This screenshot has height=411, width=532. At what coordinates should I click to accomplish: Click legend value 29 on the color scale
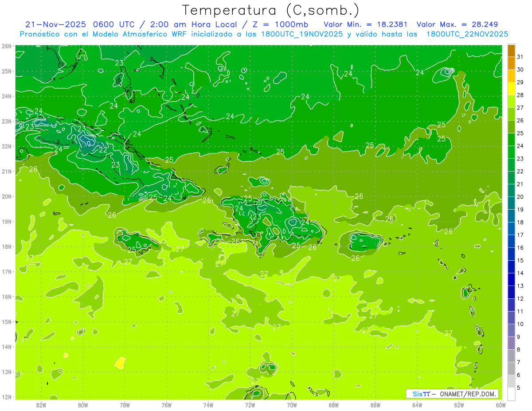click(520, 82)
